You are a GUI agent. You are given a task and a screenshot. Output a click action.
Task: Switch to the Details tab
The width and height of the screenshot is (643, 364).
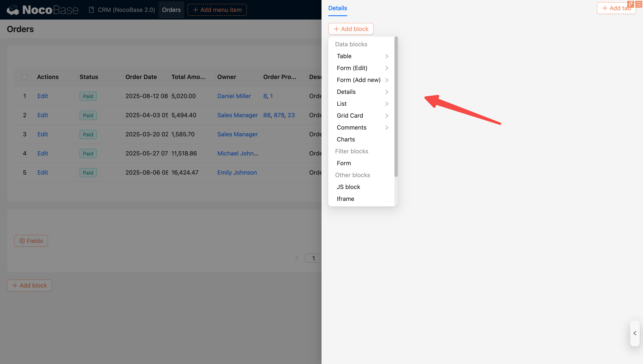coord(337,8)
